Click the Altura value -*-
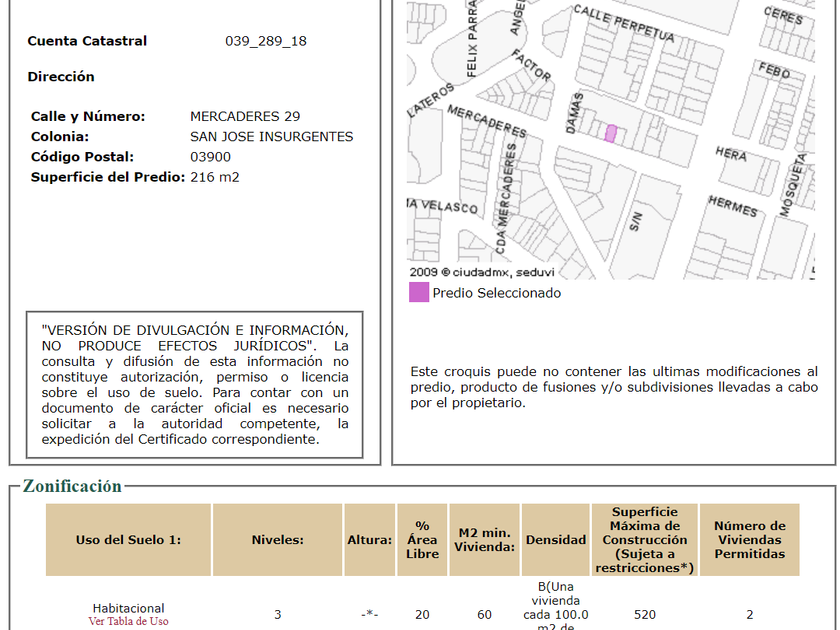The height and width of the screenshot is (630, 840). (370, 614)
